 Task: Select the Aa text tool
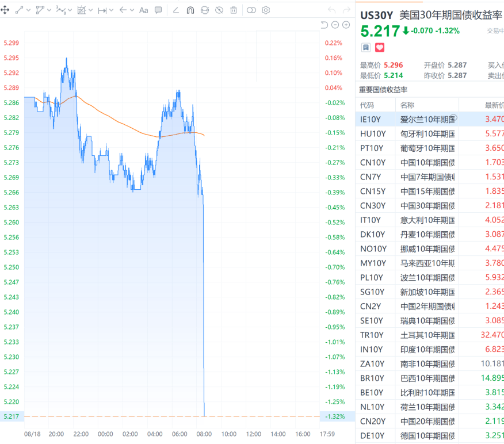pyautogui.click(x=143, y=10)
